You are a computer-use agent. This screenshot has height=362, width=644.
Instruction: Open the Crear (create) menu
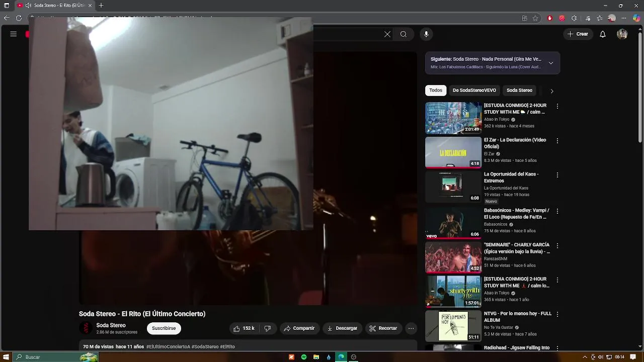[577, 34]
